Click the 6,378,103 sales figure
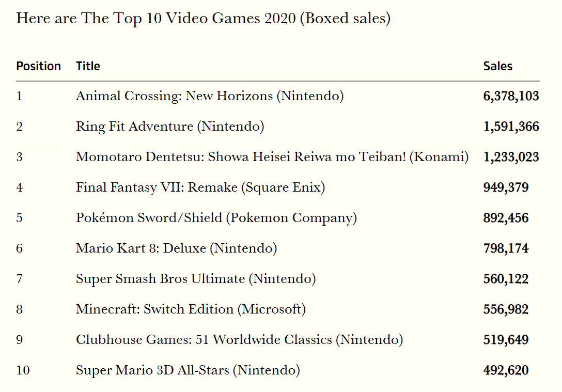The image size is (562, 392). pyautogui.click(x=511, y=96)
